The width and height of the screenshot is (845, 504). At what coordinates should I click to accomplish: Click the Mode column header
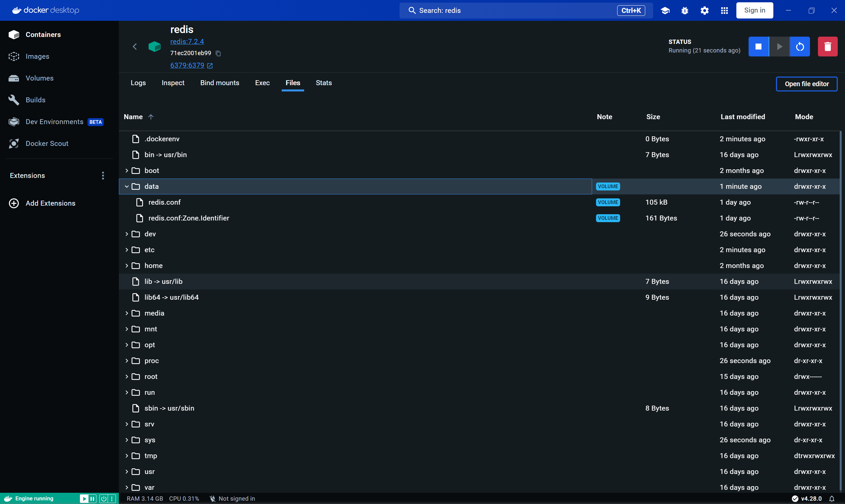pos(804,117)
